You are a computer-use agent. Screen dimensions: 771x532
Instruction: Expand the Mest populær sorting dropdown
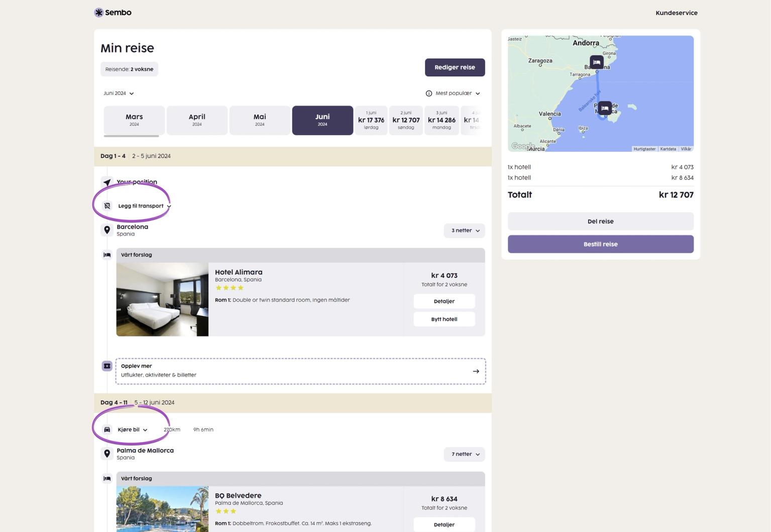pos(457,93)
